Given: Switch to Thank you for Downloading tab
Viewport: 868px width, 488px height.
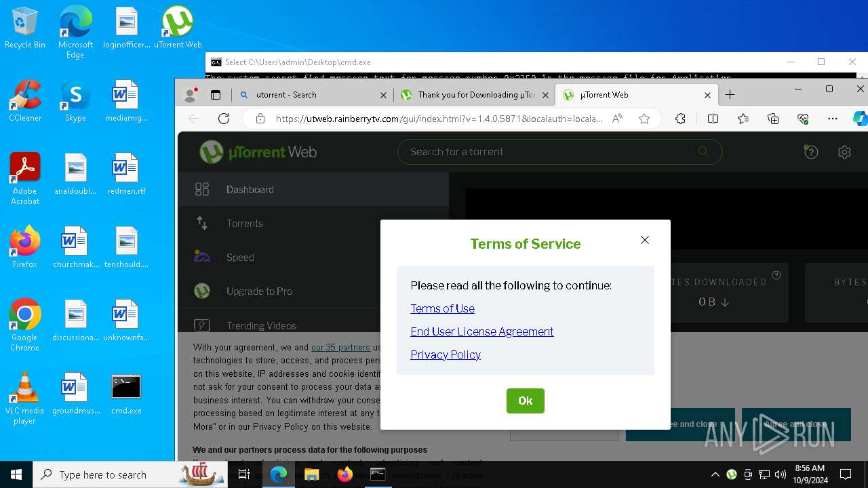Looking at the screenshot, I should [x=473, y=95].
